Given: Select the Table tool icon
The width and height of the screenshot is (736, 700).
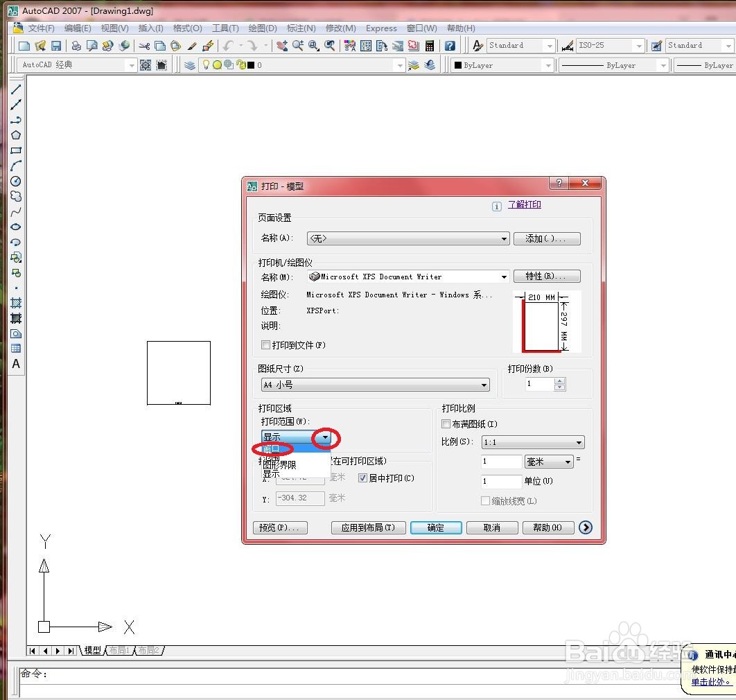Looking at the screenshot, I should coord(15,349).
